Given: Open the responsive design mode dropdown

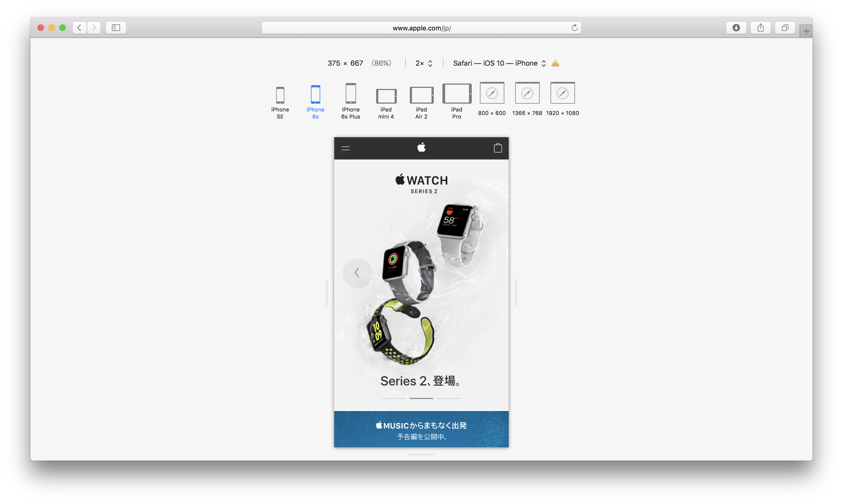Looking at the screenshot, I should [x=543, y=63].
